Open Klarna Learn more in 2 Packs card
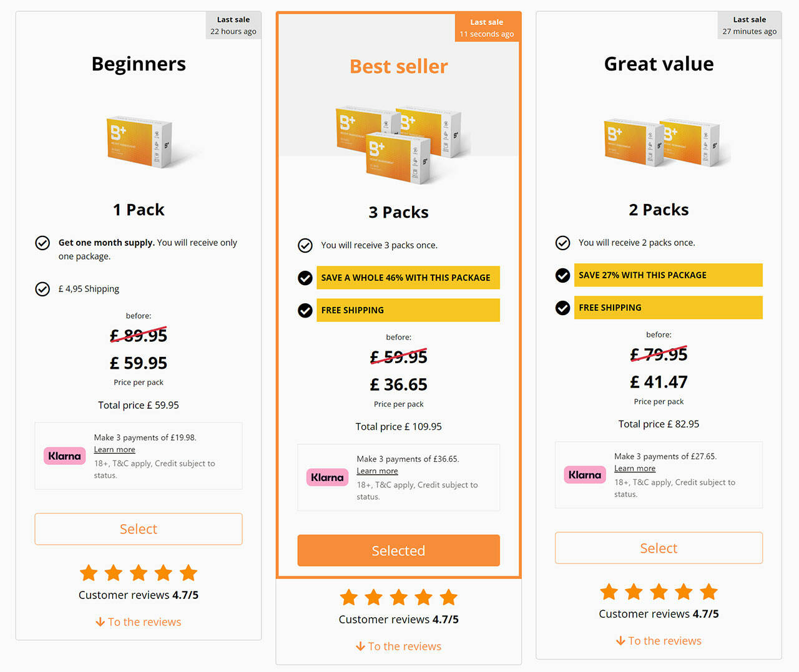This screenshot has width=799, height=672. [x=635, y=469]
